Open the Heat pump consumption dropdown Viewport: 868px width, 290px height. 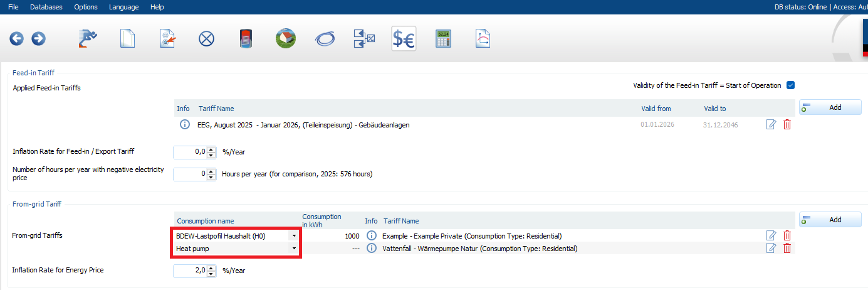pyautogui.click(x=294, y=249)
